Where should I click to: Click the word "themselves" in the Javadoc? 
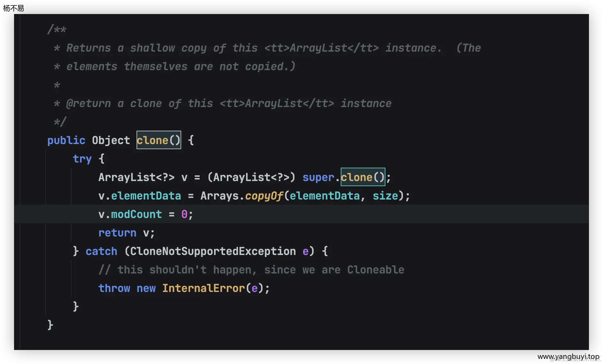[x=156, y=66]
